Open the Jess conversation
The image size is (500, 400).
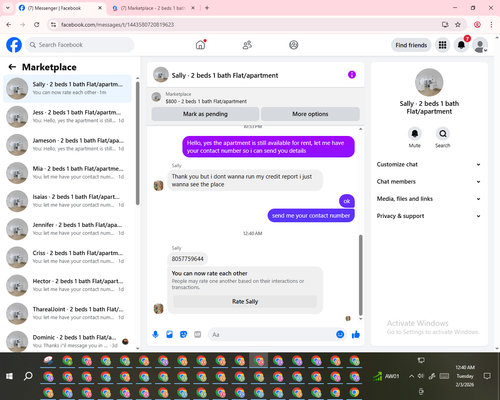[x=67, y=117]
